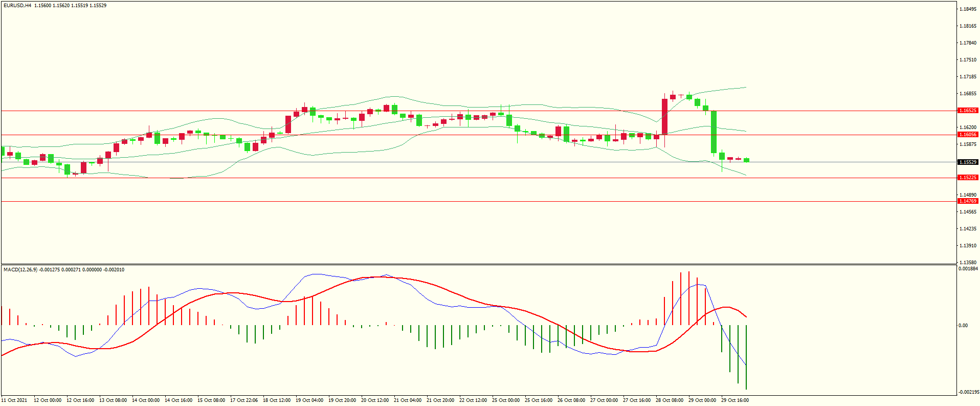The height and width of the screenshot is (406, 980).
Task: Click the 19 Oct 20:00 time label
Action: tap(342, 400)
